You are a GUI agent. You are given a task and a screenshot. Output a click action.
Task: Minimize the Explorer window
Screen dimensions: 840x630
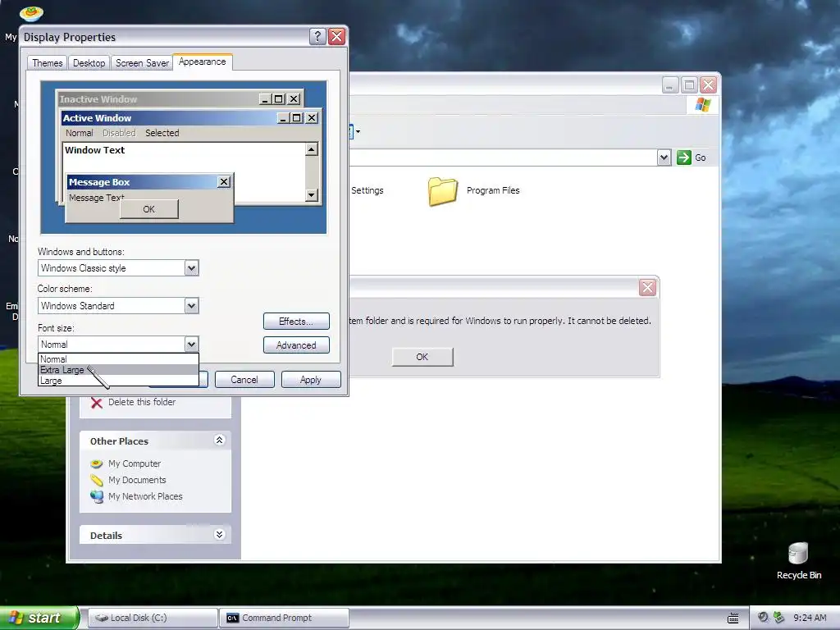coord(669,84)
